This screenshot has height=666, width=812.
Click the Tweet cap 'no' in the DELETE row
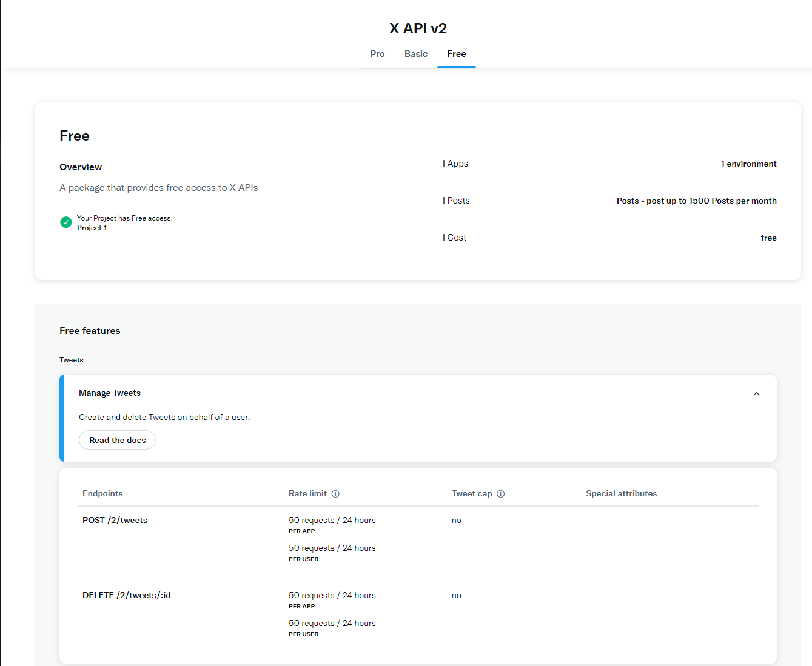(457, 596)
